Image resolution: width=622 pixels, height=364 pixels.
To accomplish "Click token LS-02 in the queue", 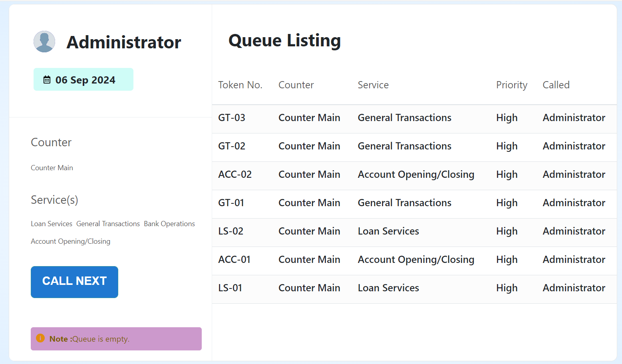I will coord(231,231).
